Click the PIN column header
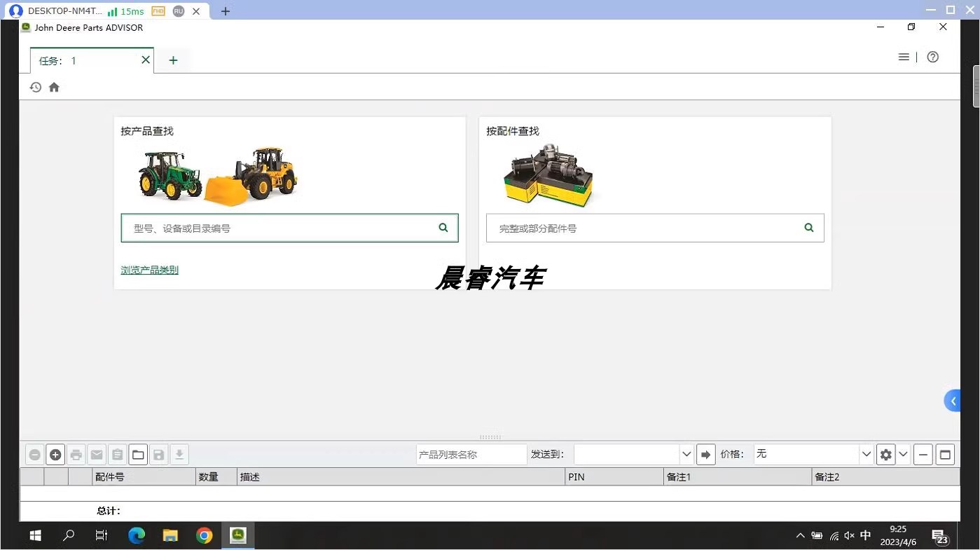980x550 pixels. tap(614, 477)
